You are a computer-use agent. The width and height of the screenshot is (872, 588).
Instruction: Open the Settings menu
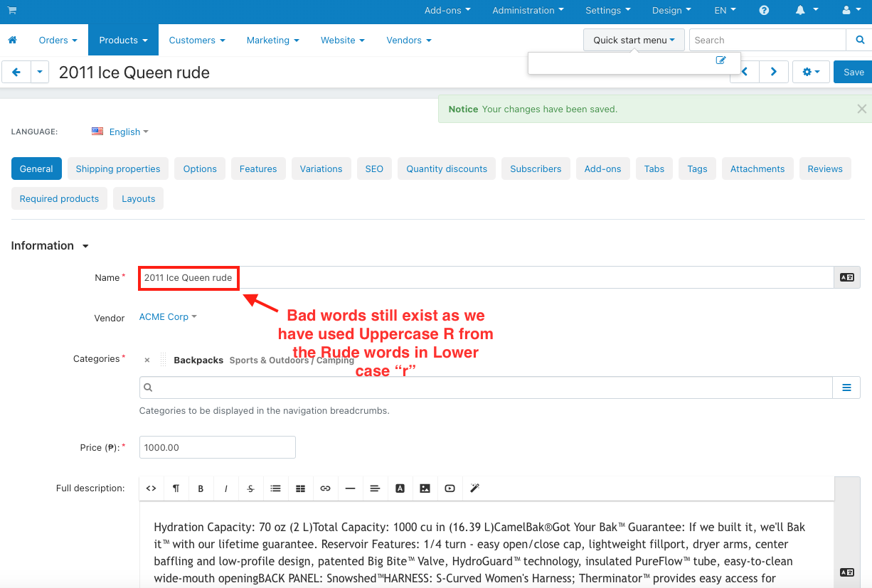pos(608,11)
